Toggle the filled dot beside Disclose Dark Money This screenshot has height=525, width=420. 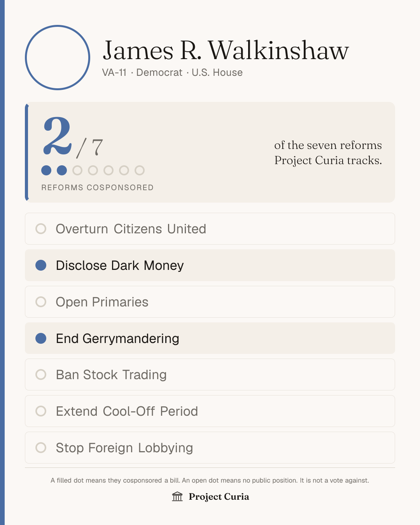[41, 265]
